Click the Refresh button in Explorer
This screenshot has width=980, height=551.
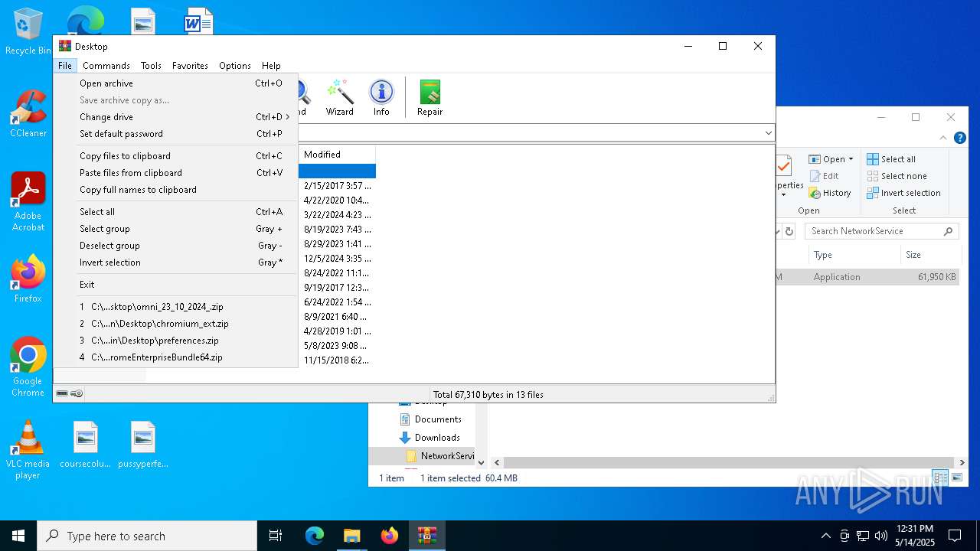[789, 231]
